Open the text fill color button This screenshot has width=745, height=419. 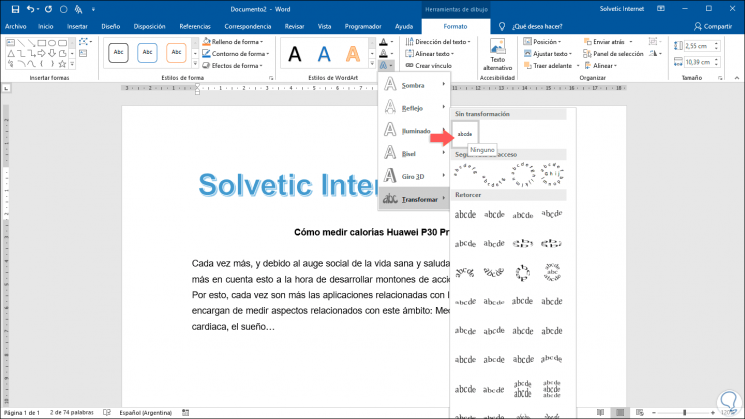point(386,42)
